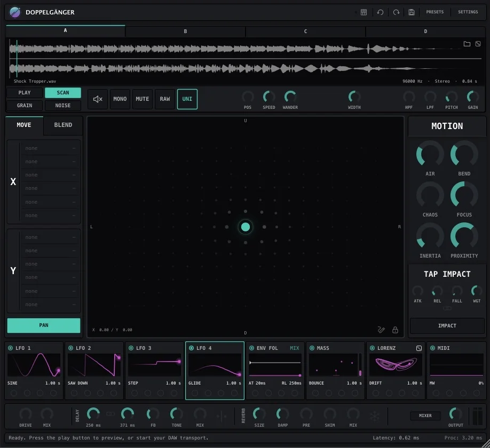Screen dimensions: 490x448
Task: Open the MIDI keyboard icon in header
Action: 363,12
